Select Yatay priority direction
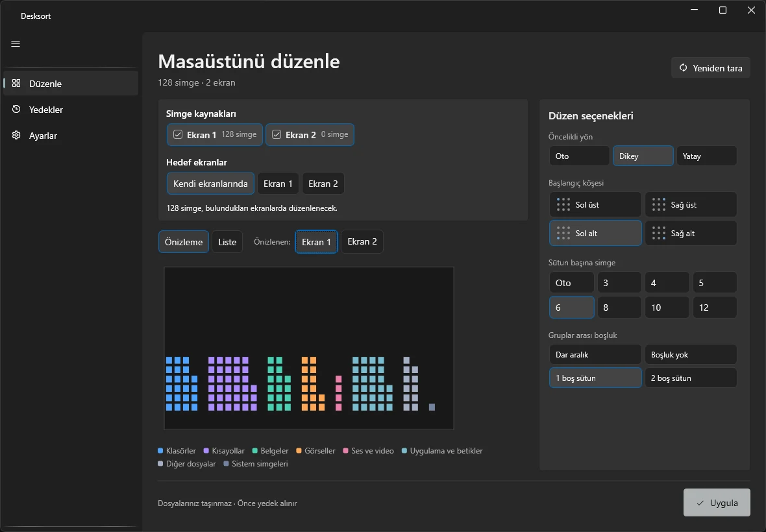The image size is (766, 532). (x=706, y=156)
